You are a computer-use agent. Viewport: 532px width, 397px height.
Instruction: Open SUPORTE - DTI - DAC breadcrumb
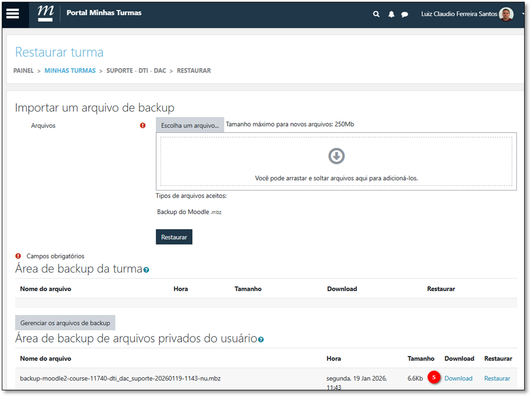(x=136, y=71)
